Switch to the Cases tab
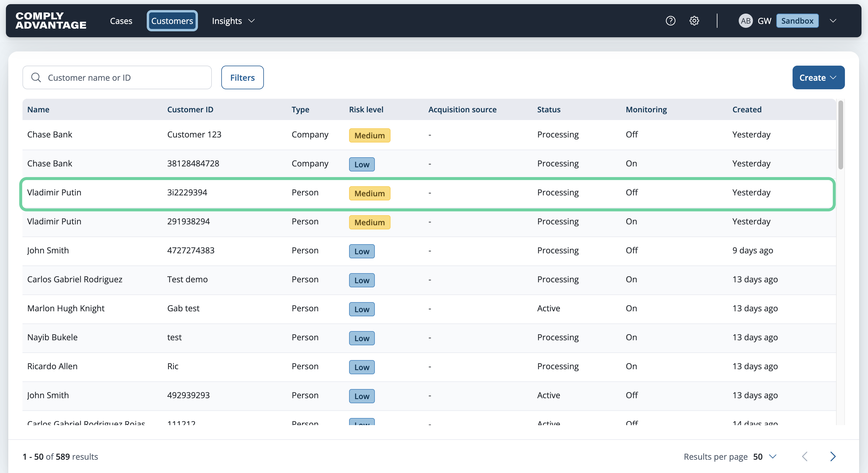This screenshot has height=473, width=868. coord(121,21)
